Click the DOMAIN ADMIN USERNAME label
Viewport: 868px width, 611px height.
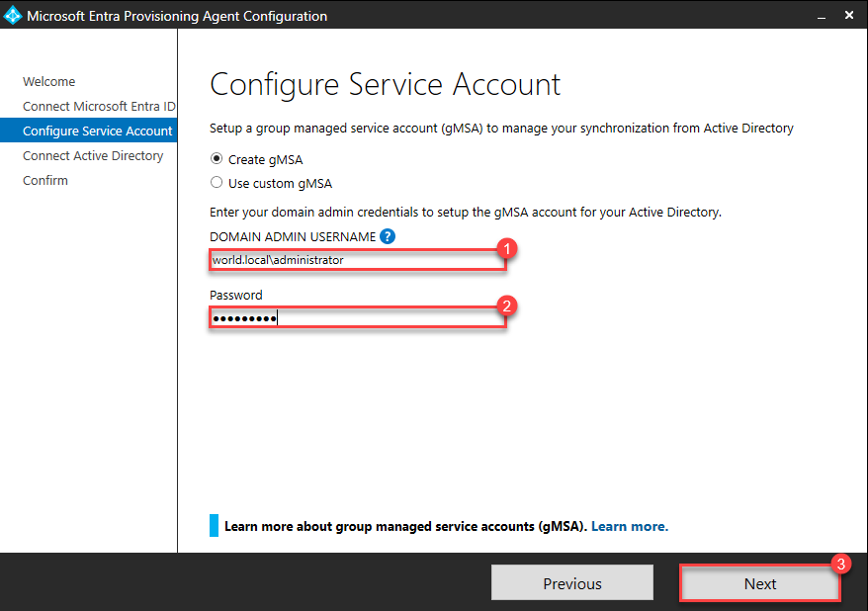tap(293, 237)
